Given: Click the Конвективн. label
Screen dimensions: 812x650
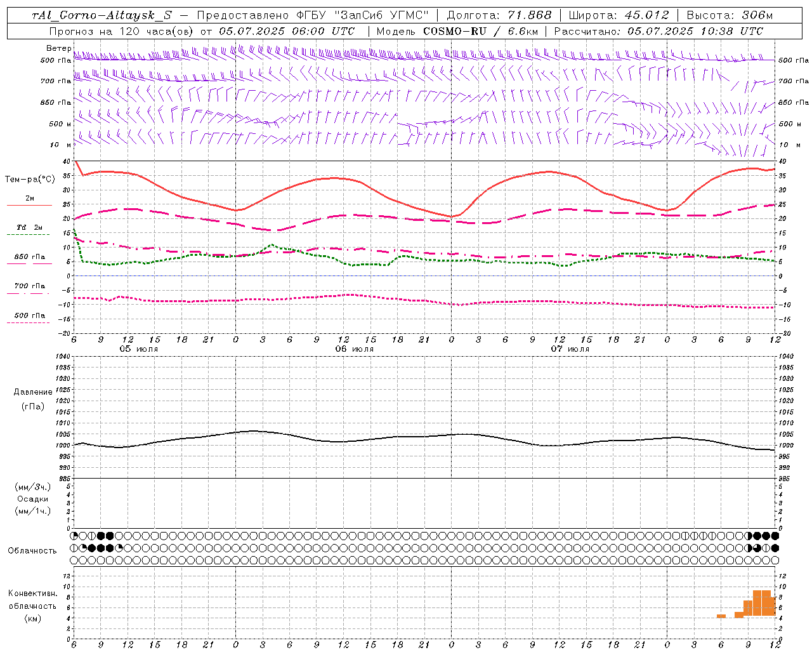Looking at the screenshot, I should (33, 594).
